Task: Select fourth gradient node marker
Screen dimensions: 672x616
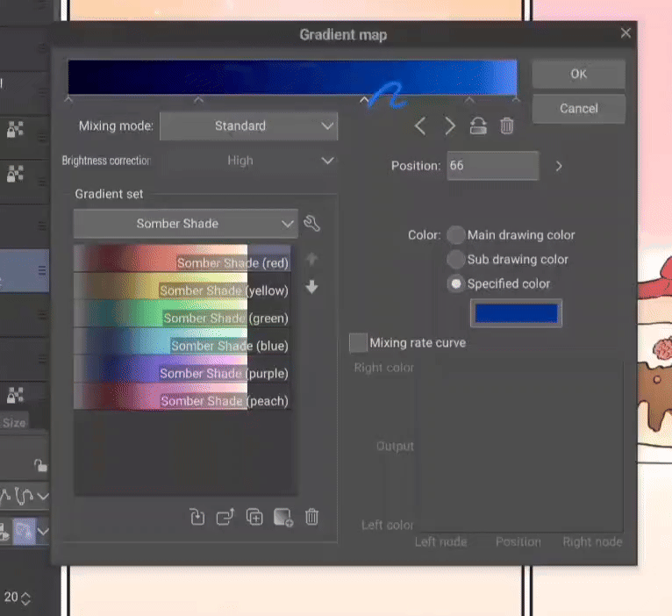Action: coord(469,100)
